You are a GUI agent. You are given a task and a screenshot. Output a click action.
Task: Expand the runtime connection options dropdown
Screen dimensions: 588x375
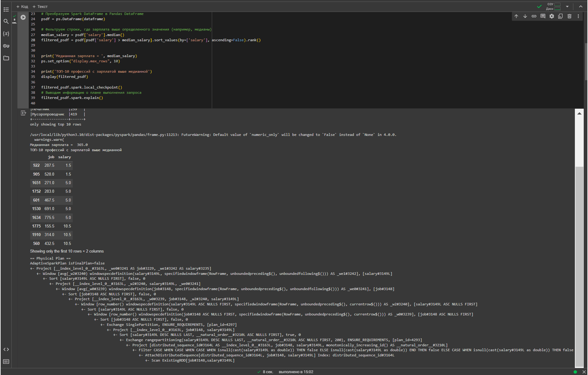(x=567, y=6)
